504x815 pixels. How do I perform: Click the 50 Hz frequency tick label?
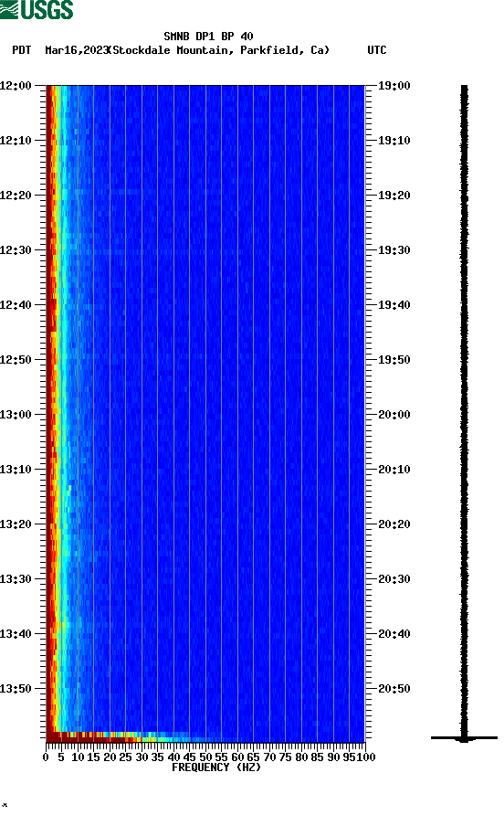point(205,757)
